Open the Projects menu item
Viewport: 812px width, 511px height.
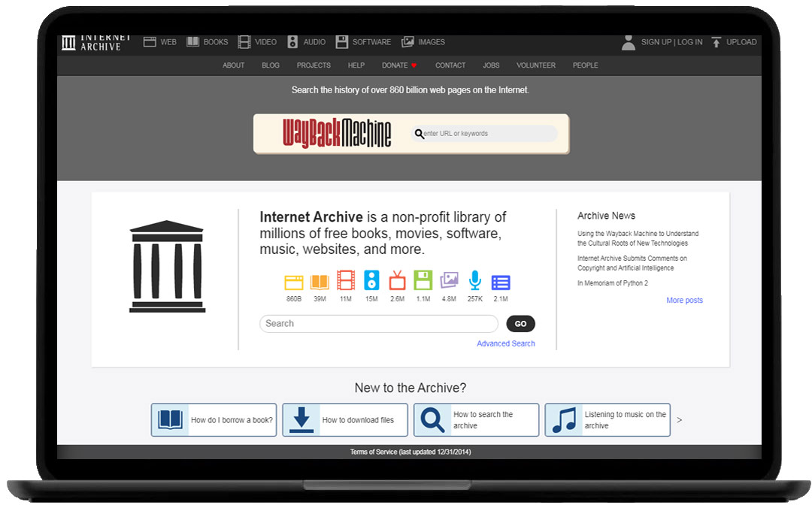314,65
